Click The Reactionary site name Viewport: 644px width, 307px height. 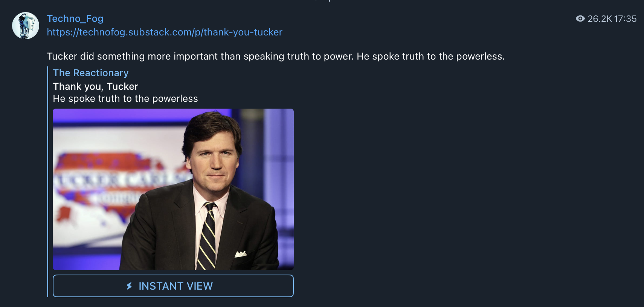[91, 73]
